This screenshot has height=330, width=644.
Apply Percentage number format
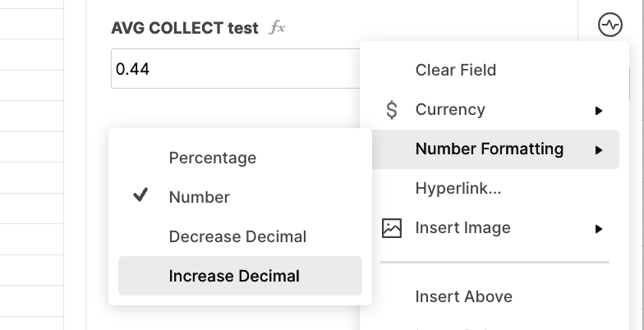click(212, 158)
